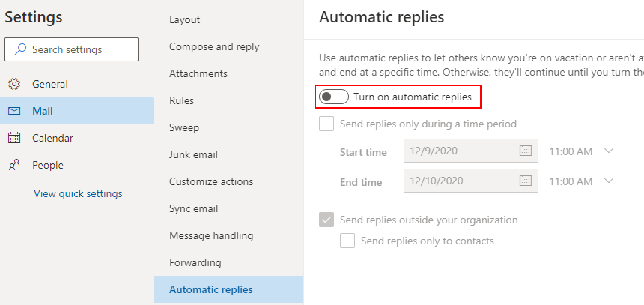The height and width of the screenshot is (305, 644).
Task: Open Calendar via its calendar icon
Action: point(14,138)
